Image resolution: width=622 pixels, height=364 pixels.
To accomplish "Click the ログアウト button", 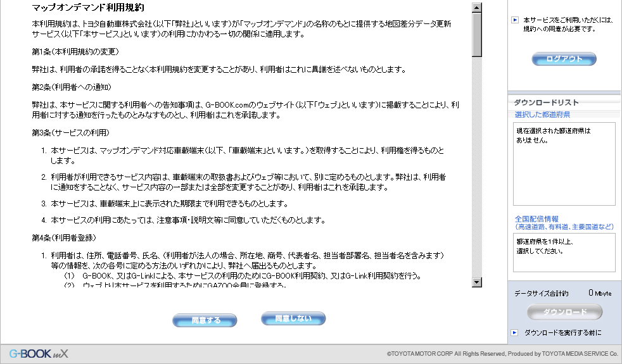I will tap(564, 59).
